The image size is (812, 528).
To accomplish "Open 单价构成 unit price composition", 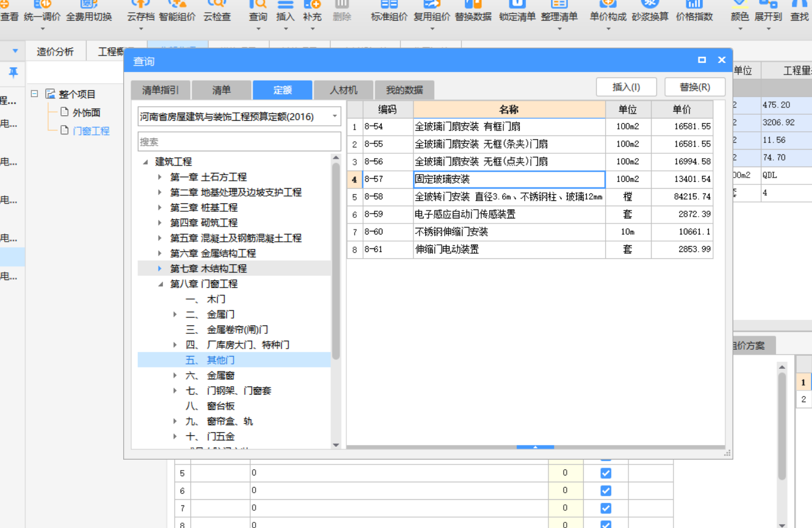I will pyautogui.click(x=608, y=12).
